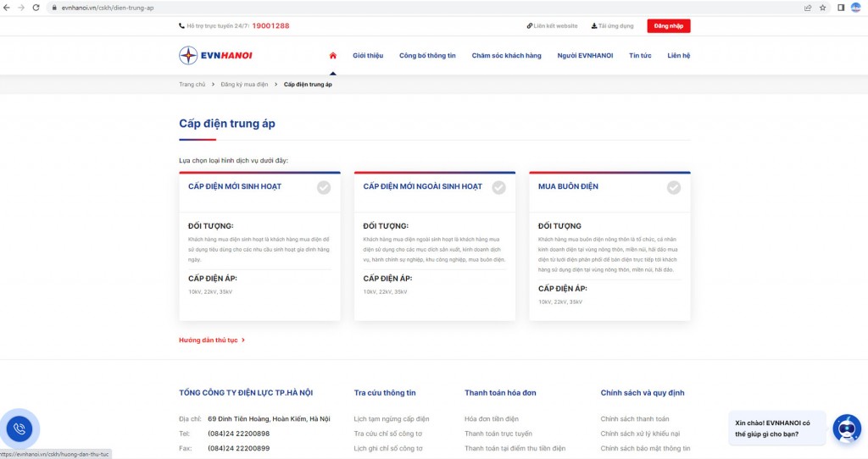Open the chatbot robot assistant icon
The image size is (868, 459).
coord(847,428)
